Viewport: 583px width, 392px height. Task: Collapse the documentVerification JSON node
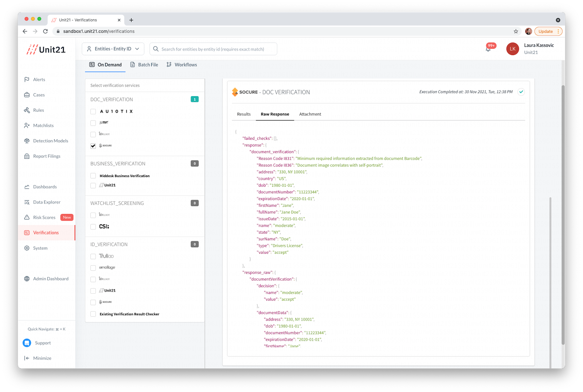[296, 279]
